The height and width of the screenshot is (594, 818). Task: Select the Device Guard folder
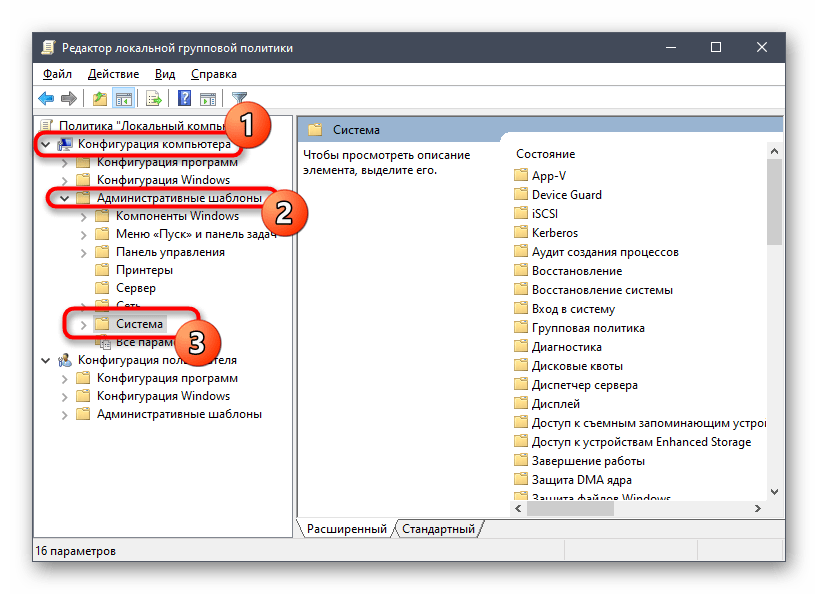(566, 195)
